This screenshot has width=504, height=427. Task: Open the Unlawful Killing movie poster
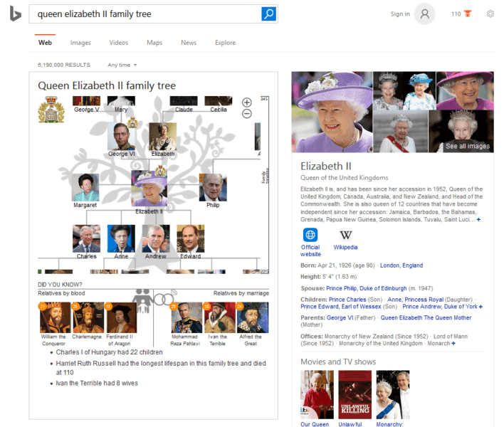(355, 394)
